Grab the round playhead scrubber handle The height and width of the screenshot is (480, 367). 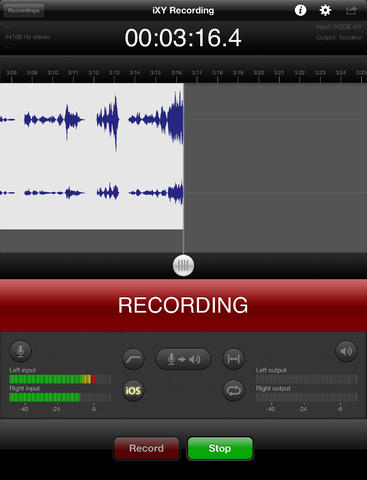[183, 266]
